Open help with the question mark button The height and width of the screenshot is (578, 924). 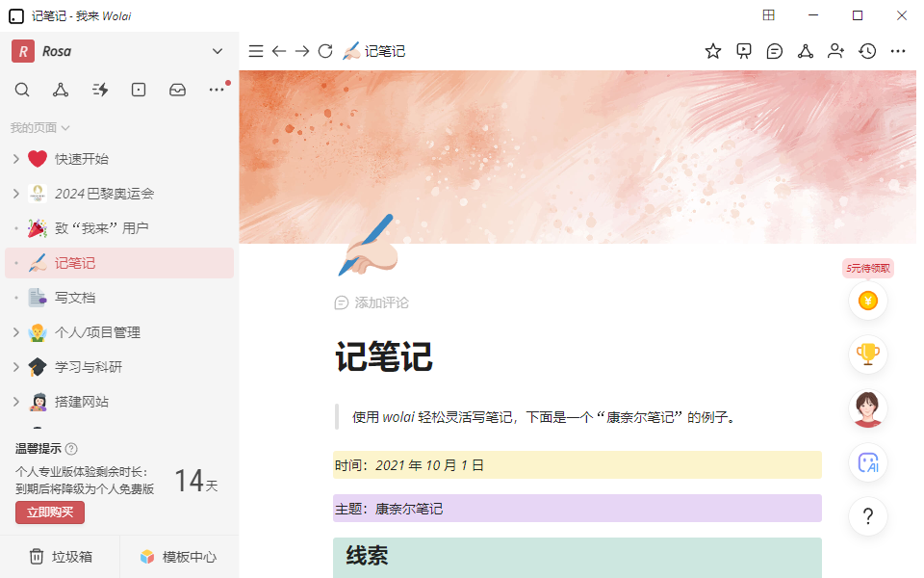[x=868, y=516]
